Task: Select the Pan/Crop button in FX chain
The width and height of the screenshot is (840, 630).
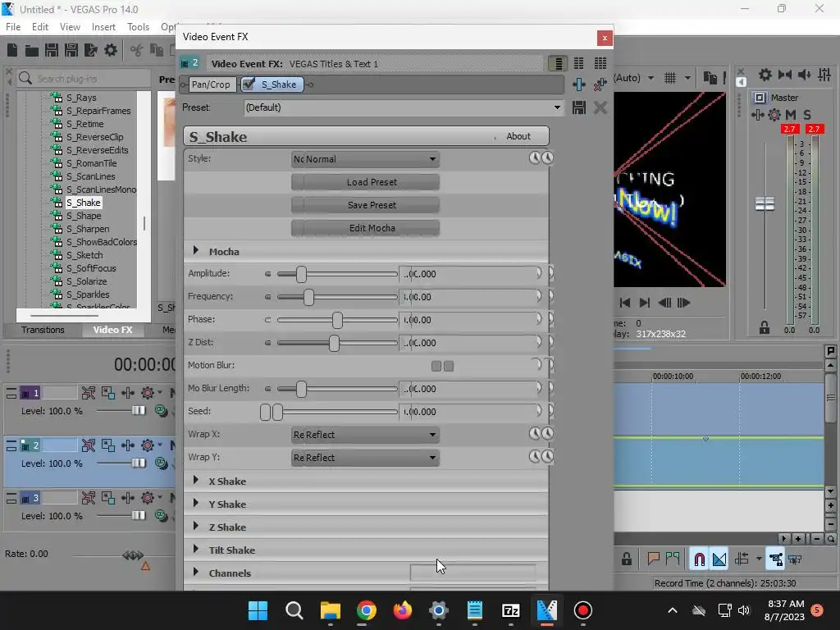Action: (211, 84)
